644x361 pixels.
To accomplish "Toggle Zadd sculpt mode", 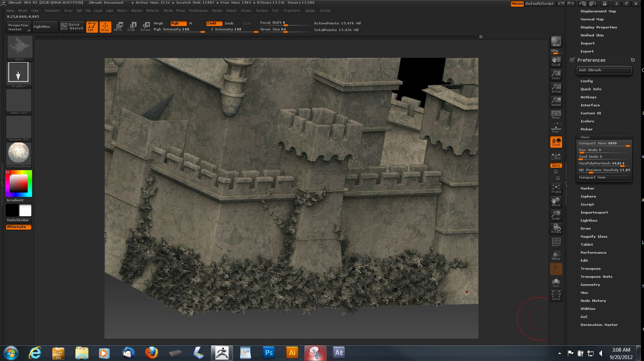I will (x=214, y=23).
